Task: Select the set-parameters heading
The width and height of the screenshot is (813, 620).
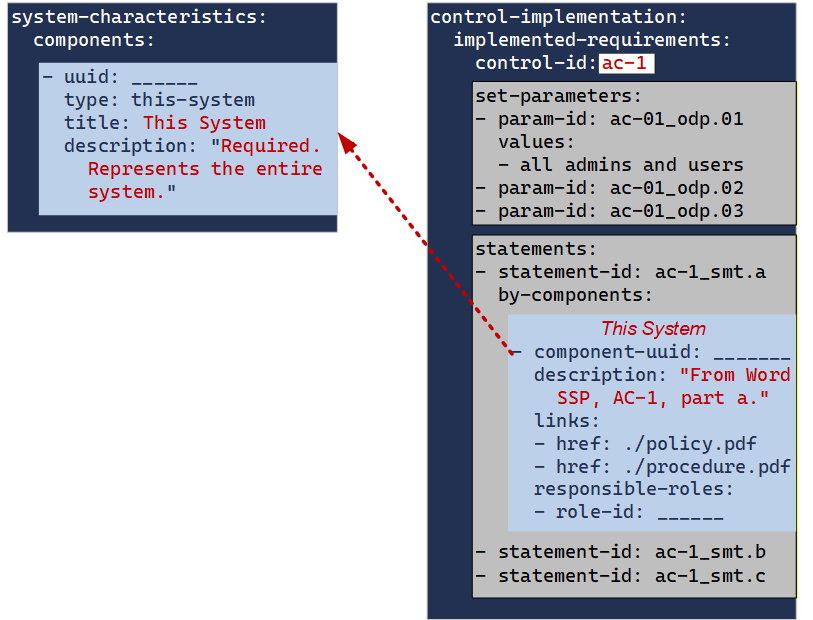Action: pos(558,96)
